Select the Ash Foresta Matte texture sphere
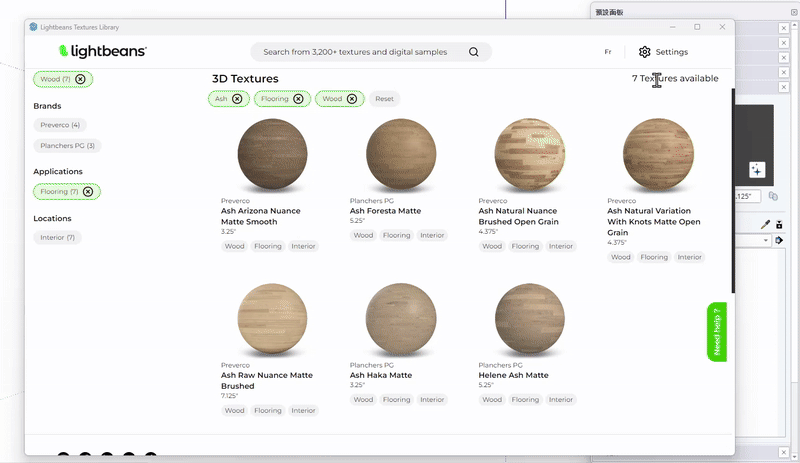 coord(401,154)
